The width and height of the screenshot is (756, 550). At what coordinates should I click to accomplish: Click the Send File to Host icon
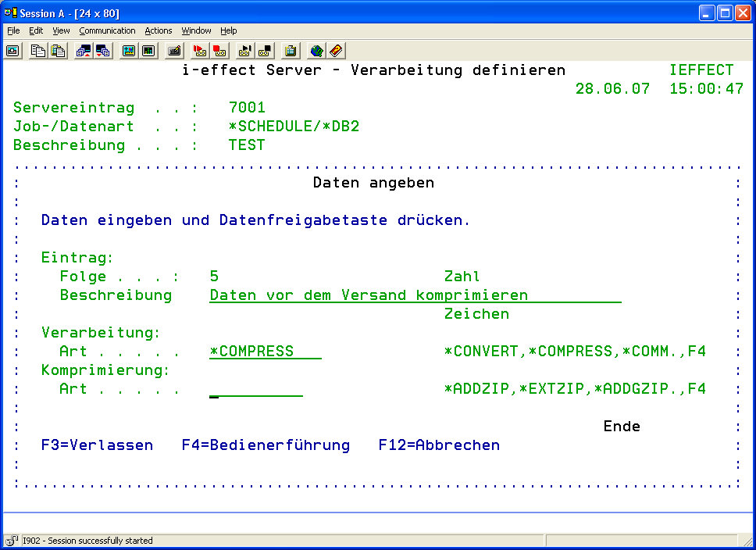[x=83, y=51]
